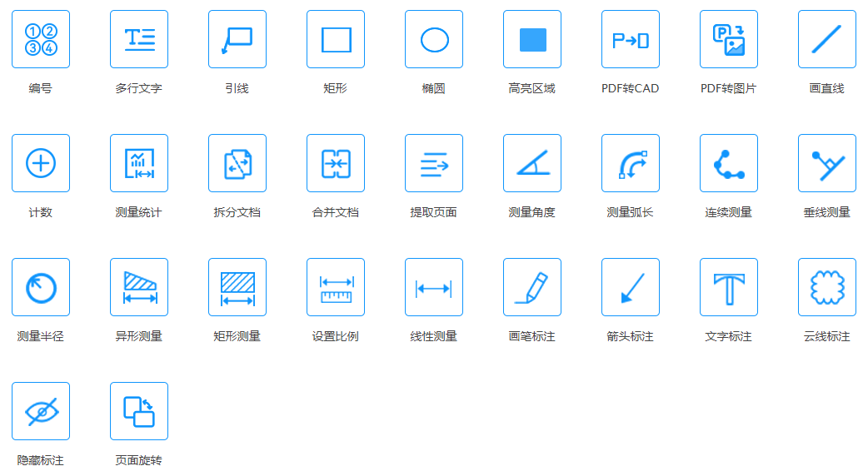Choose the 拆分文档 split document icon
Screen dimensions: 868x476
(x=237, y=163)
